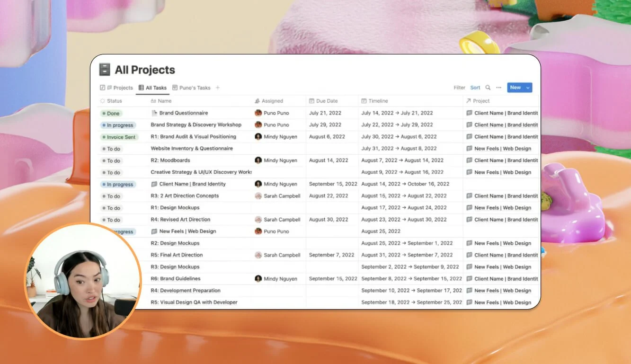Screen dimensions: 631x364
Task: Click the page icon beside Brand Questionnaire
Action: coord(154,113)
